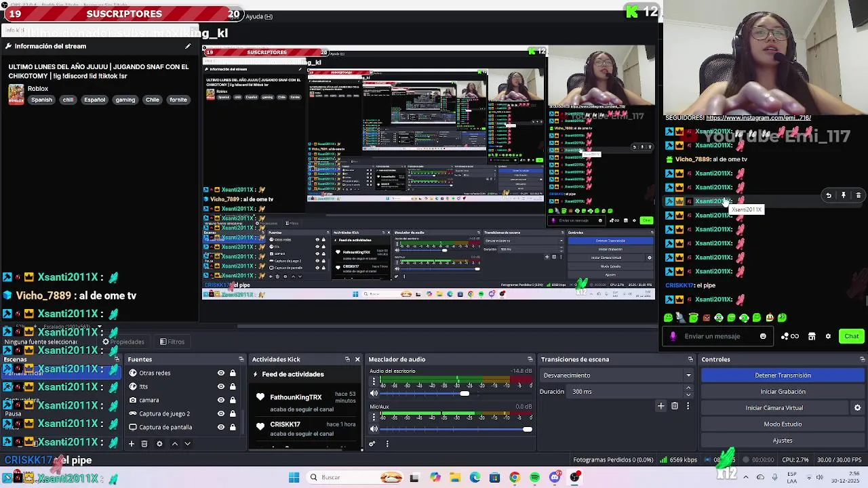The image size is (868, 488).
Task: Open Desvanecimiento transition dropdown
Action: pyautogui.click(x=616, y=375)
